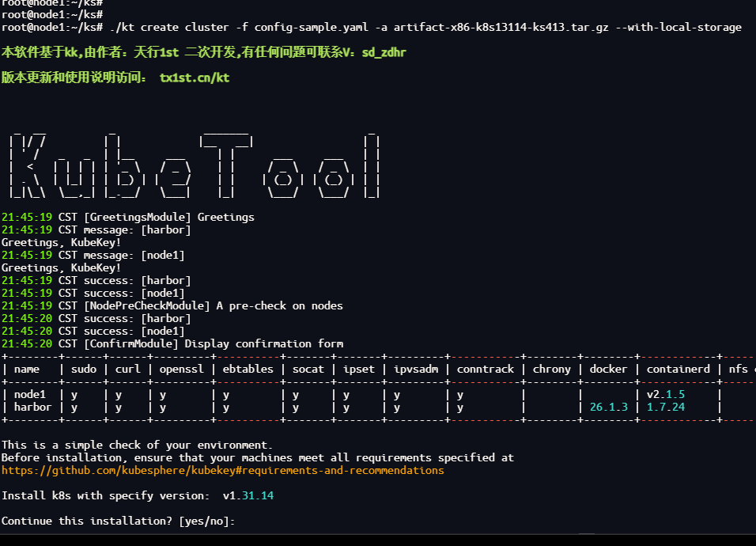This screenshot has height=546, width=756.
Task: Select harbor's docker version 26.1.3
Action: click(608, 407)
